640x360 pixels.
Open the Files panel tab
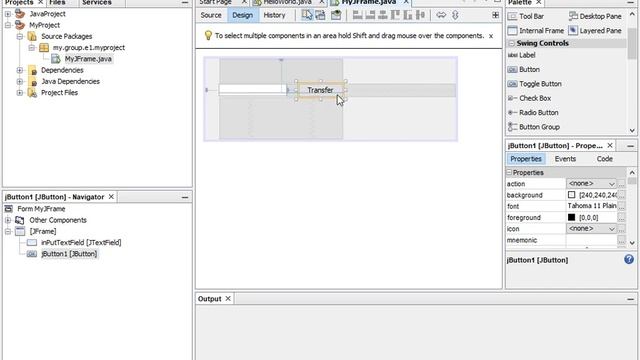pos(57,2)
